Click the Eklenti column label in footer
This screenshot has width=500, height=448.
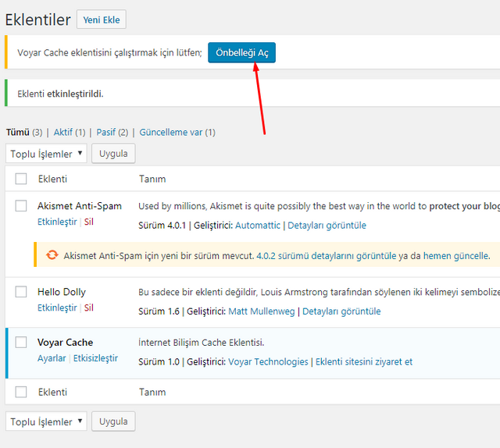(x=52, y=393)
